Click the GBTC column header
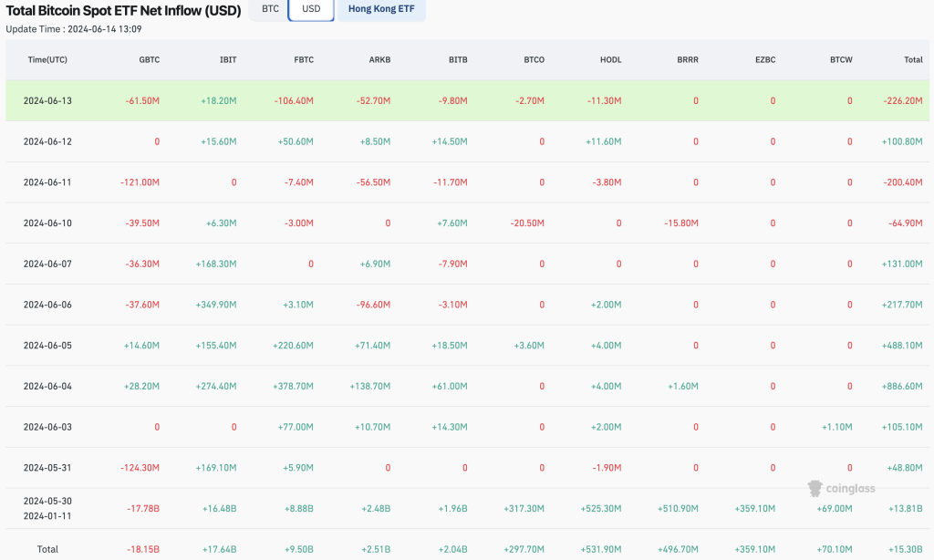Screen dimensions: 934x560 click(149, 59)
